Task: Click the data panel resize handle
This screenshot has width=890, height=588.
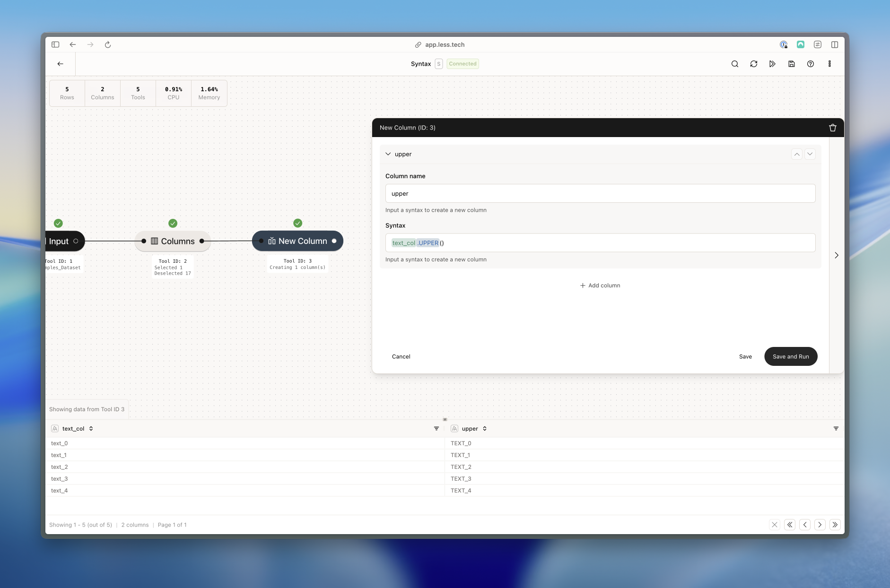Action: [x=445, y=419]
